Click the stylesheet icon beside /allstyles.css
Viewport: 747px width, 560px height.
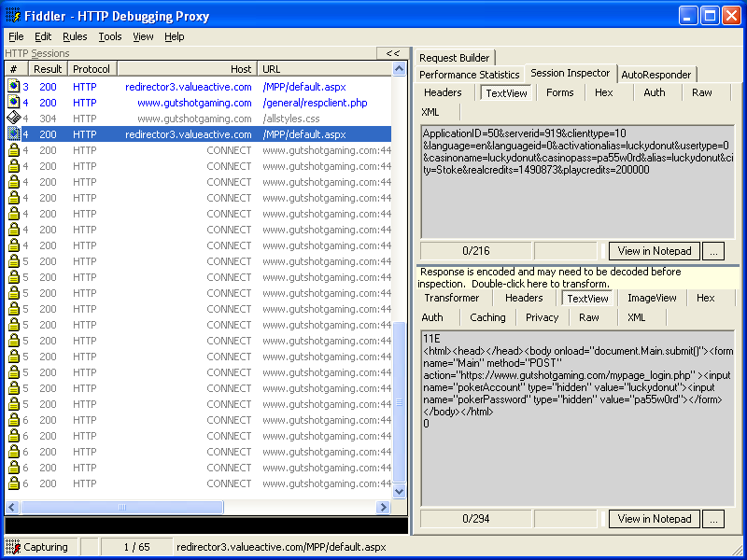[14, 119]
